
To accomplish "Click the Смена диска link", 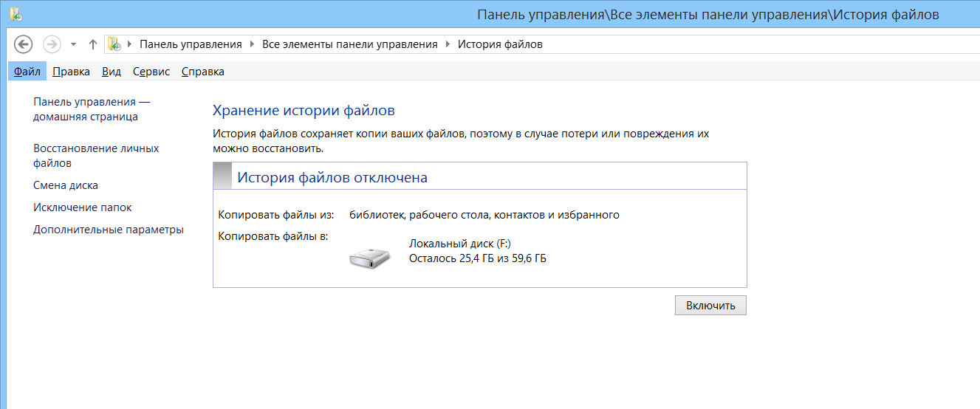I will pos(66,185).
